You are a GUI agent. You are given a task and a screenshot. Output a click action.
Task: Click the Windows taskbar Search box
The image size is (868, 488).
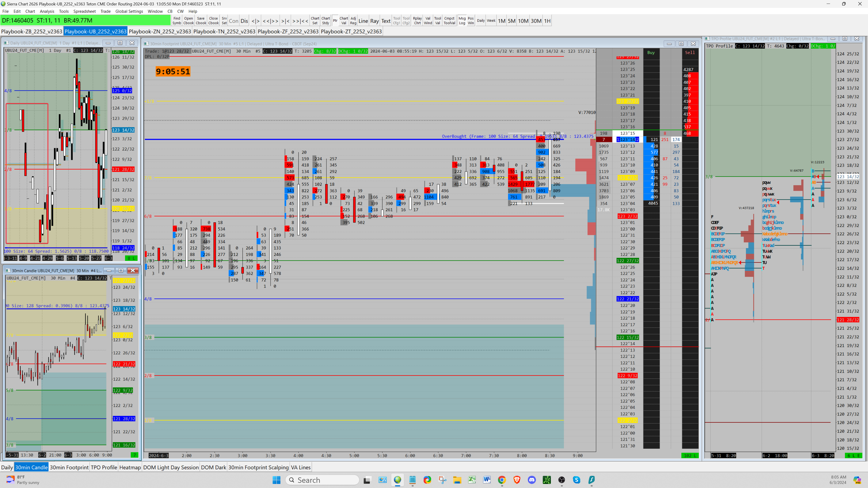(x=322, y=480)
